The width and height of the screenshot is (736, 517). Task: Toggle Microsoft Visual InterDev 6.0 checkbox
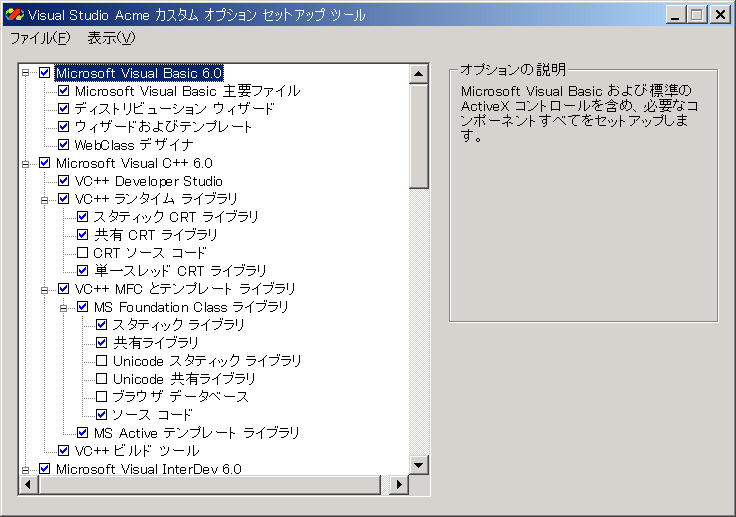point(45,468)
